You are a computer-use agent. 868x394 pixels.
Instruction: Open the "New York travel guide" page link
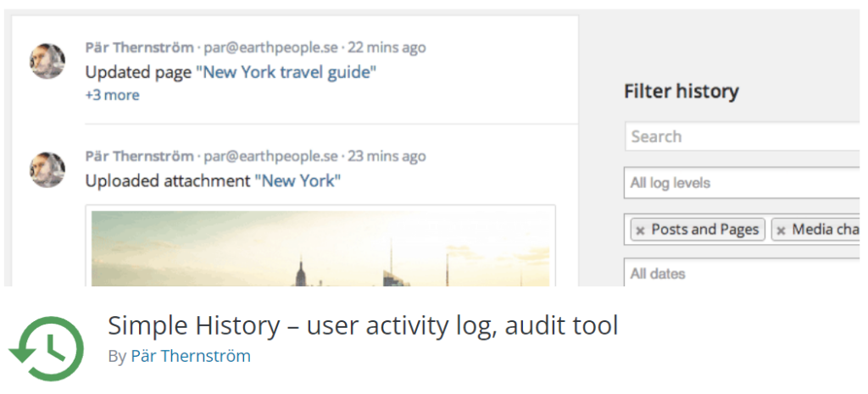tap(287, 73)
